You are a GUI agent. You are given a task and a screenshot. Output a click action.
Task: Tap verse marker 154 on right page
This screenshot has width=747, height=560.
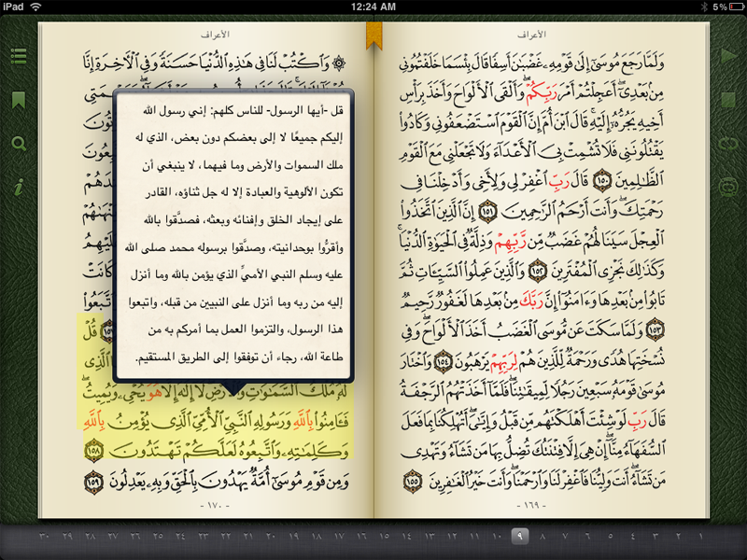(443, 361)
